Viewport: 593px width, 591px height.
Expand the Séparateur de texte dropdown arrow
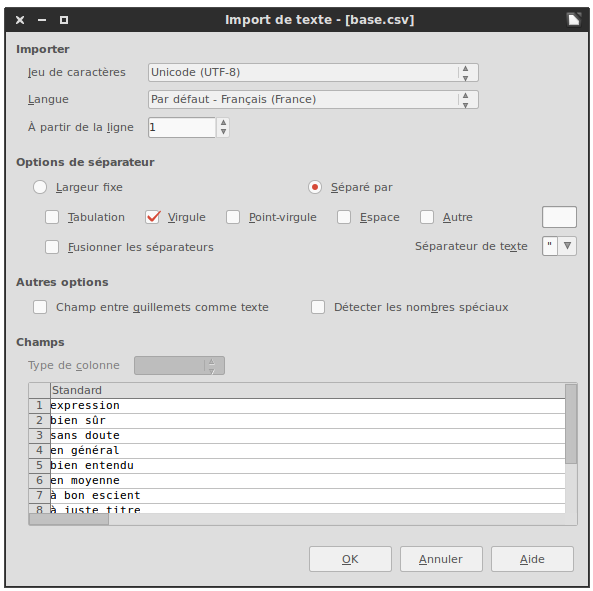pos(567,246)
